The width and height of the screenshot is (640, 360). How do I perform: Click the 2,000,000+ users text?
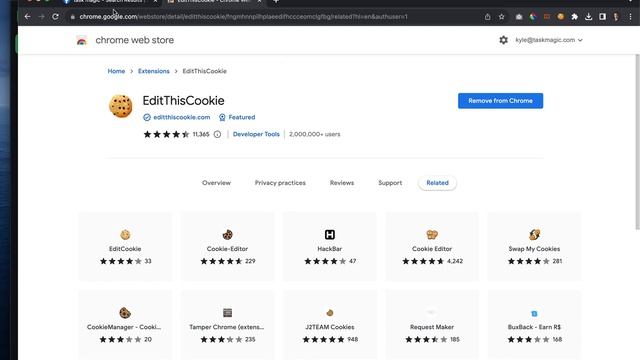(314, 134)
